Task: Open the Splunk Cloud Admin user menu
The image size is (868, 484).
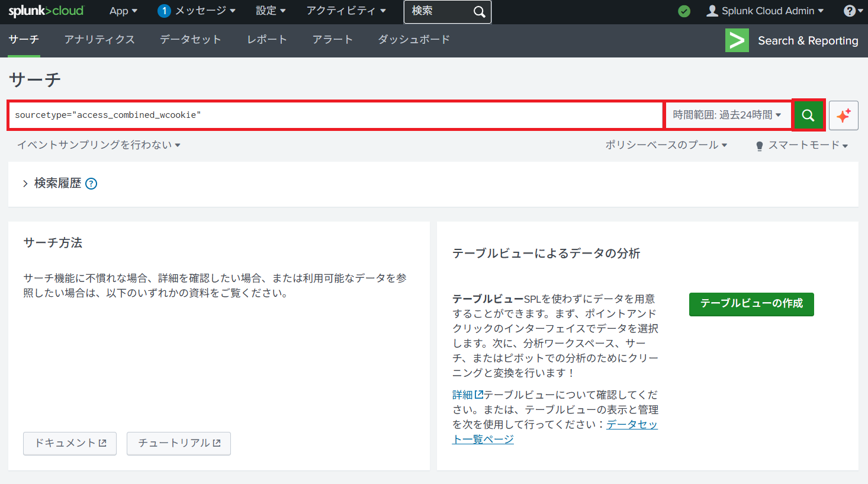Action: point(765,11)
